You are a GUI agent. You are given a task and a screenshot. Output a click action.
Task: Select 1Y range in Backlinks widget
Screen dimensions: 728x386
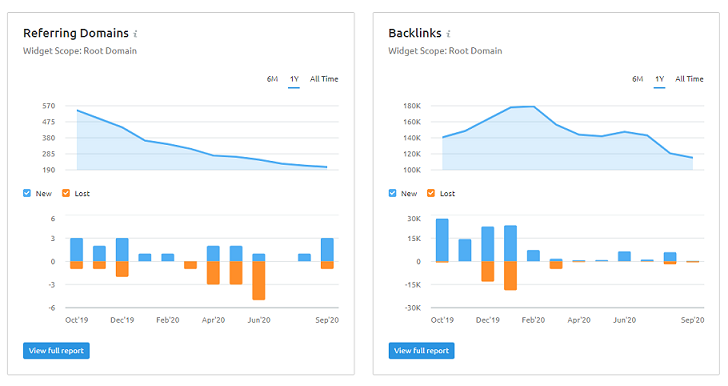point(659,79)
